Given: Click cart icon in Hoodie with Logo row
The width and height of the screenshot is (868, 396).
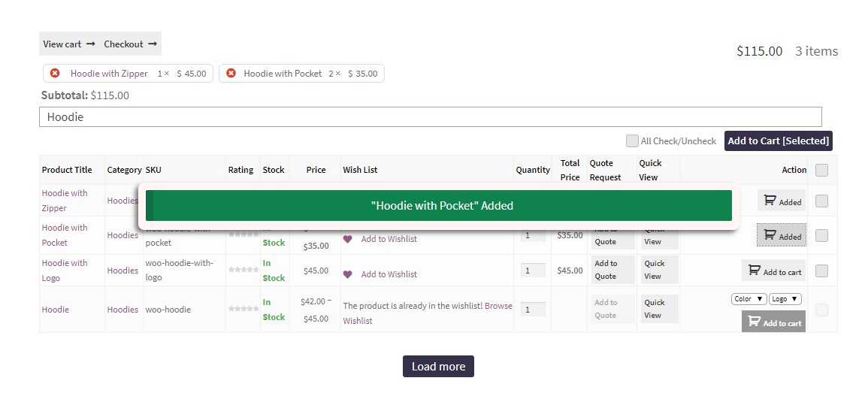Looking at the screenshot, I should point(753,271).
